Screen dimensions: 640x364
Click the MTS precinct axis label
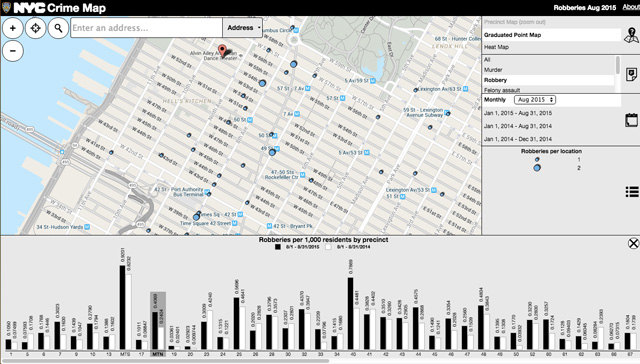(125, 354)
